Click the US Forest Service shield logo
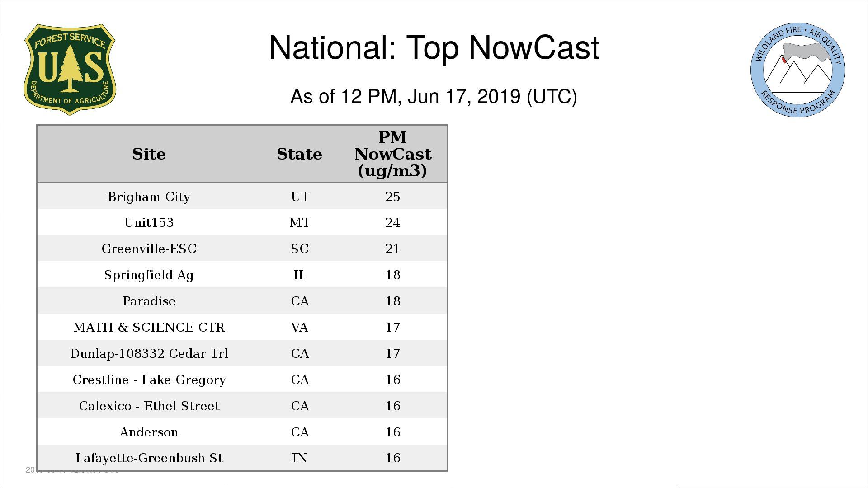This screenshot has height=488, width=868. pyautogui.click(x=70, y=70)
